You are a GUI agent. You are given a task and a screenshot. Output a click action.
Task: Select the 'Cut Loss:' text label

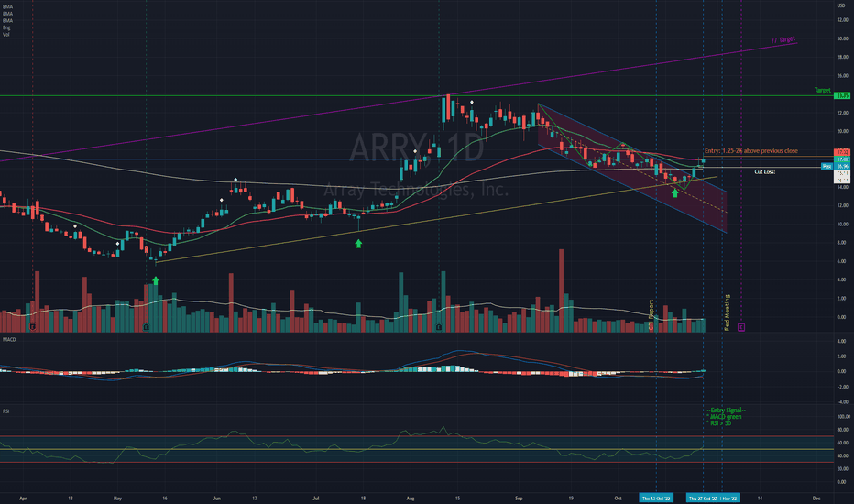[x=765, y=171]
